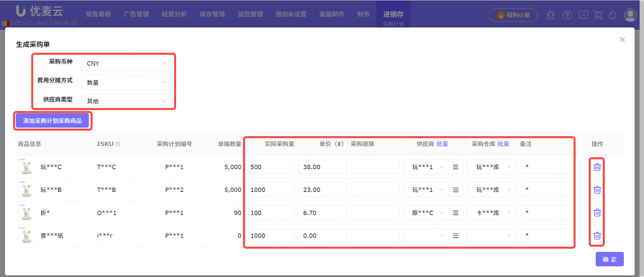Edit unit price 0.00 field

[x=322, y=235]
